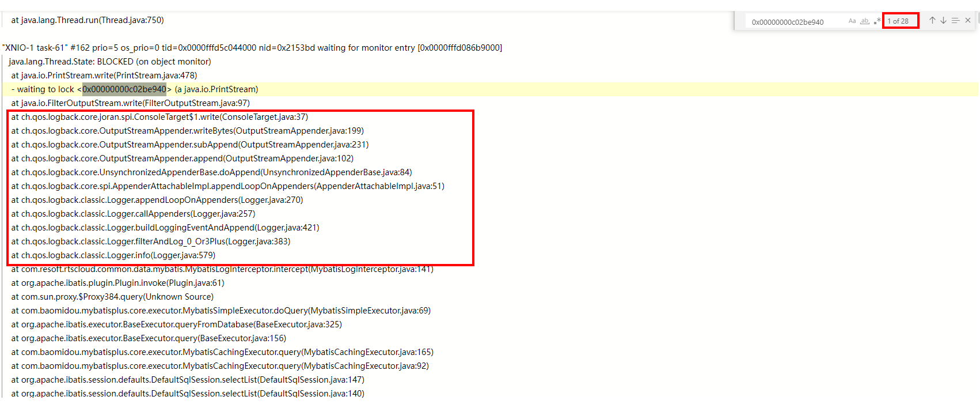Click the OutputStreamAppender.writeBytes stack line
Viewport: 980px width, 404px height.
point(188,131)
